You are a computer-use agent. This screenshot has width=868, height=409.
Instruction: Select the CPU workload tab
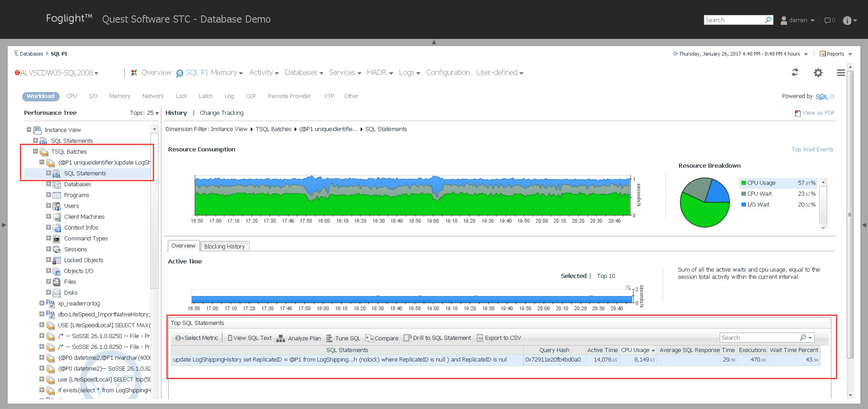coord(72,96)
